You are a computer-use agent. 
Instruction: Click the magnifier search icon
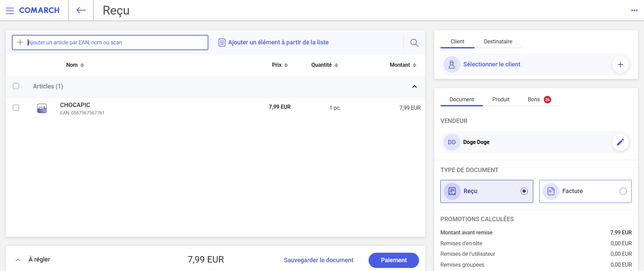tap(414, 43)
